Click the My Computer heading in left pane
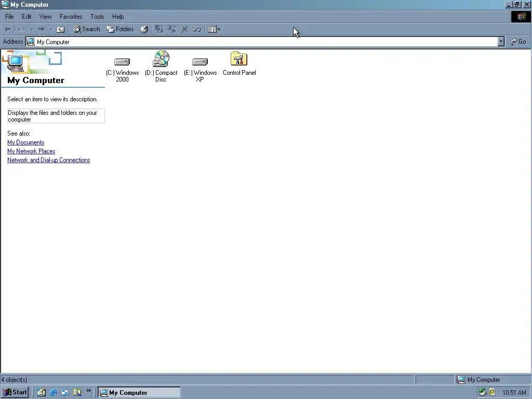This screenshot has height=399, width=532. pyautogui.click(x=36, y=81)
